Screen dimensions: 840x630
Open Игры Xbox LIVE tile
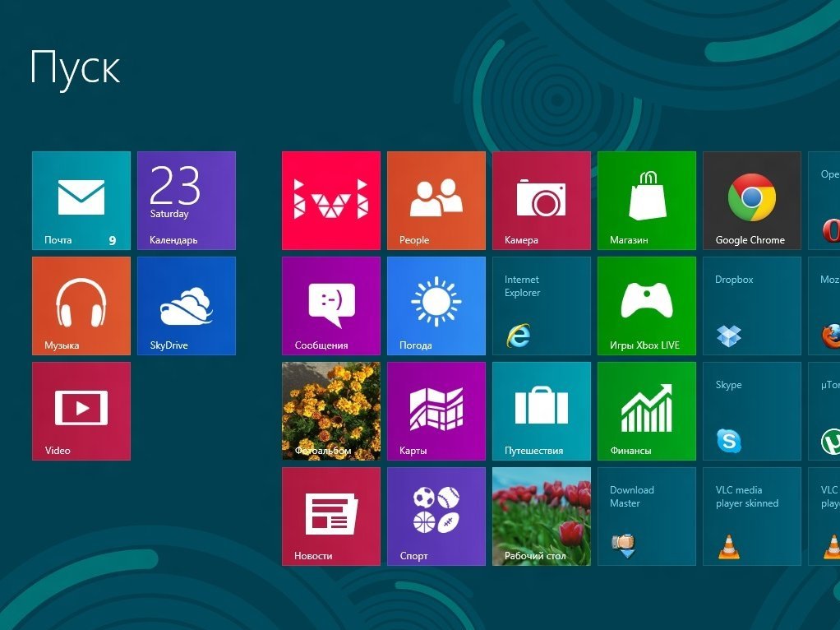tap(646, 306)
